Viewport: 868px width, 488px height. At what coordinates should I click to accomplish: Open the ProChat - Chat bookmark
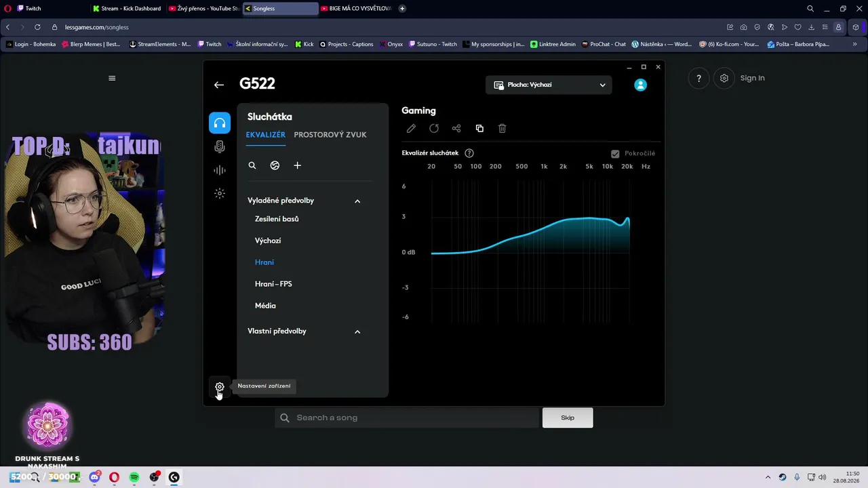click(604, 44)
